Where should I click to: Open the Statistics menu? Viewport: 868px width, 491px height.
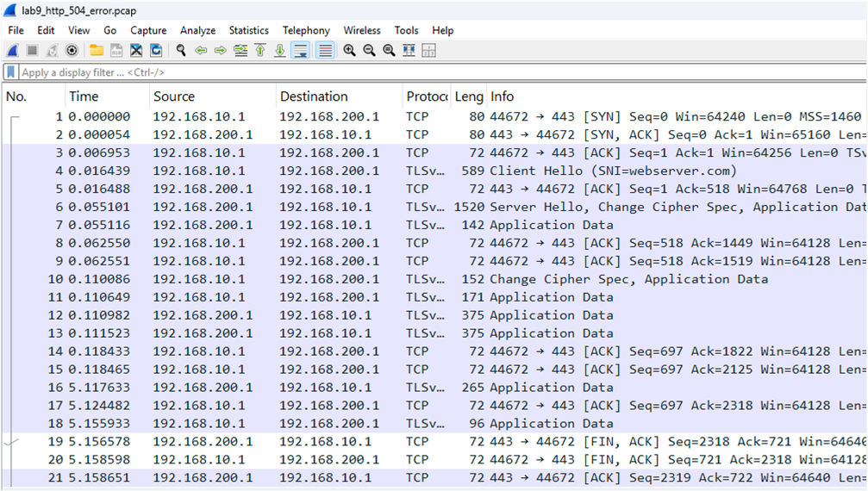[248, 30]
